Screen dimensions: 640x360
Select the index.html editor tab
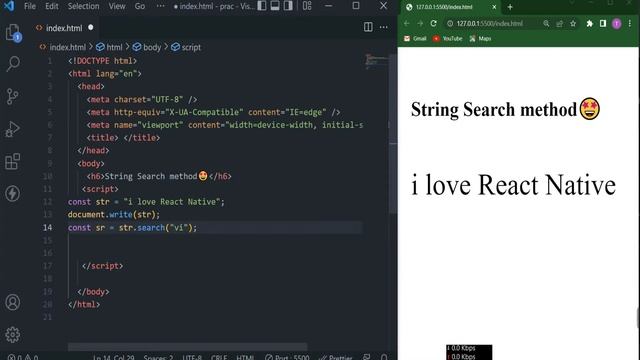tap(64, 28)
